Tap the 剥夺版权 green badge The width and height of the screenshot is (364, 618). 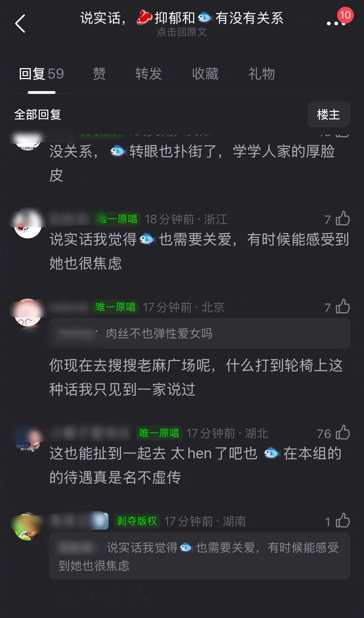coord(136,521)
